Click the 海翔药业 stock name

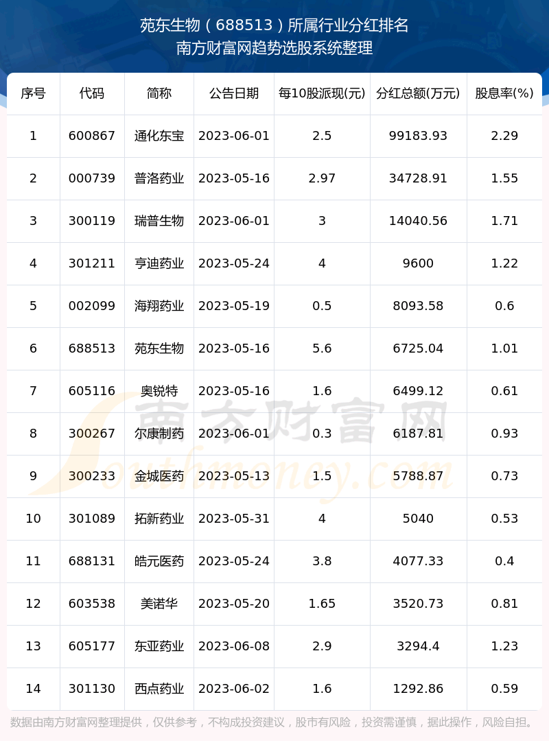pos(159,306)
